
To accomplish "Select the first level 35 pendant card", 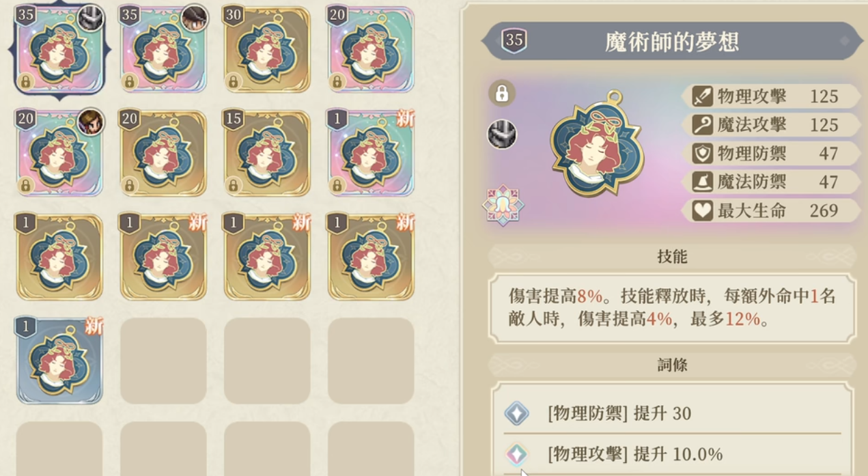I will click(x=59, y=50).
